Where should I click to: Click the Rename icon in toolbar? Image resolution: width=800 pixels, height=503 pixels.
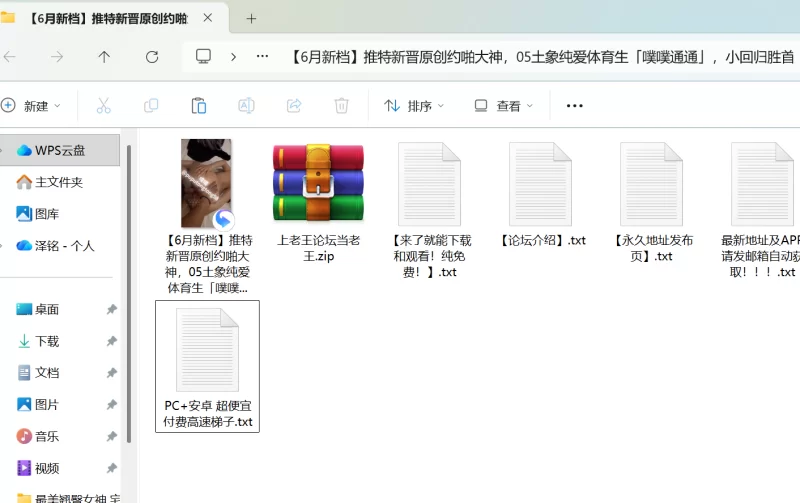tap(246, 105)
